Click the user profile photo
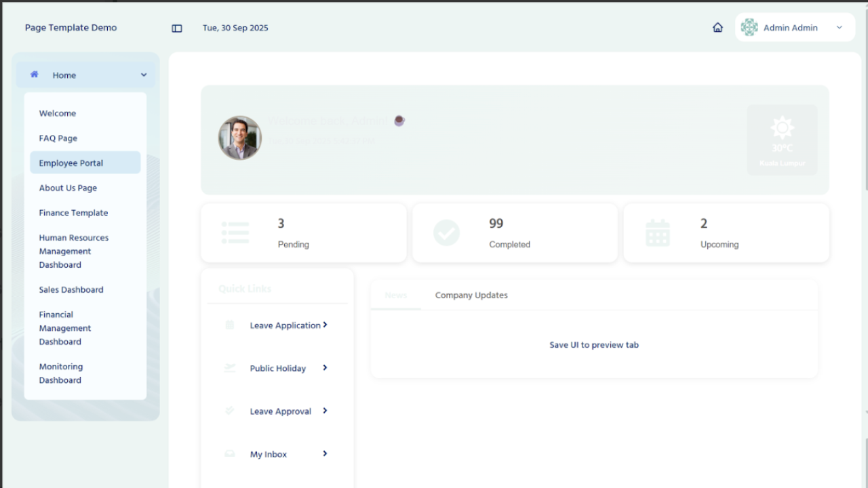The height and width of the screenshot is (488, 868). click(240, 138)
